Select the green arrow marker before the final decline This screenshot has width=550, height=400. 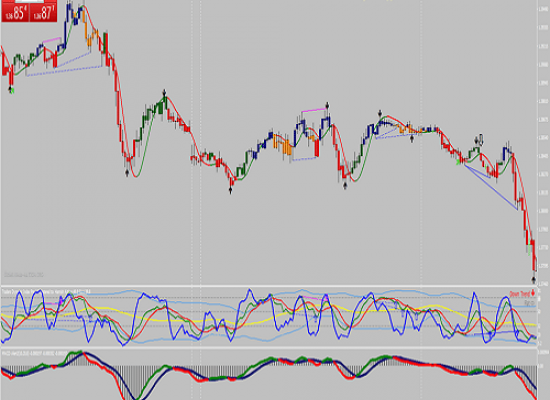coord(458,162)
